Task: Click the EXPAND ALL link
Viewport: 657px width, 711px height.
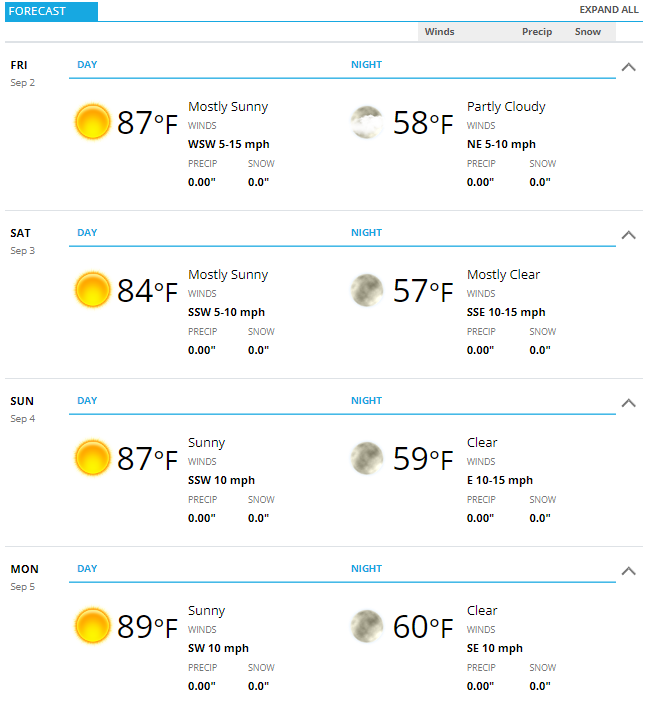Action: point(609,10)
